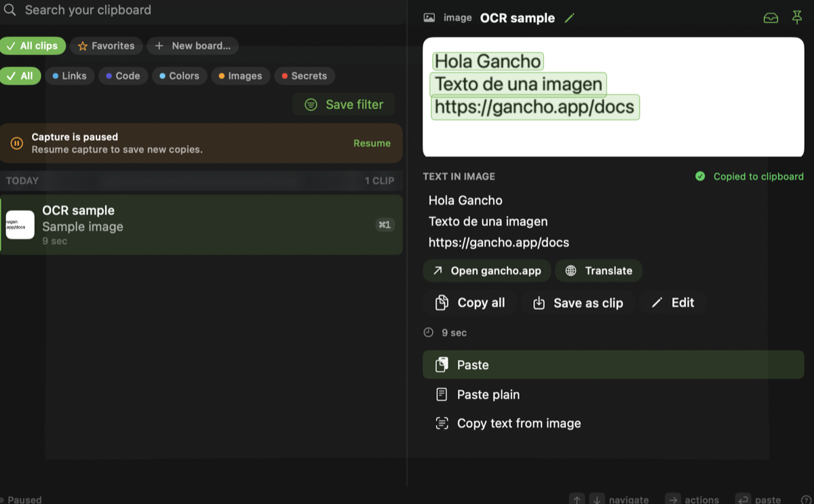Click the orange pause icon in capture banner
814x504 pixels.
click(x=16, y=143)
